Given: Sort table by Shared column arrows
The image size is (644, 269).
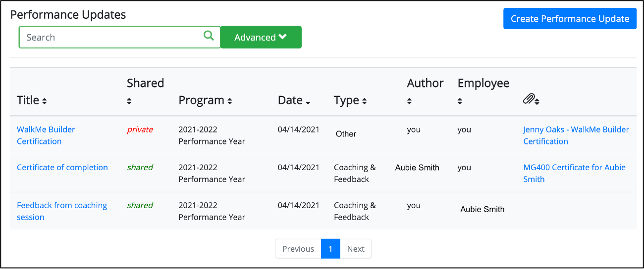Looking at the screenshot, I should [x=129, y=101].
